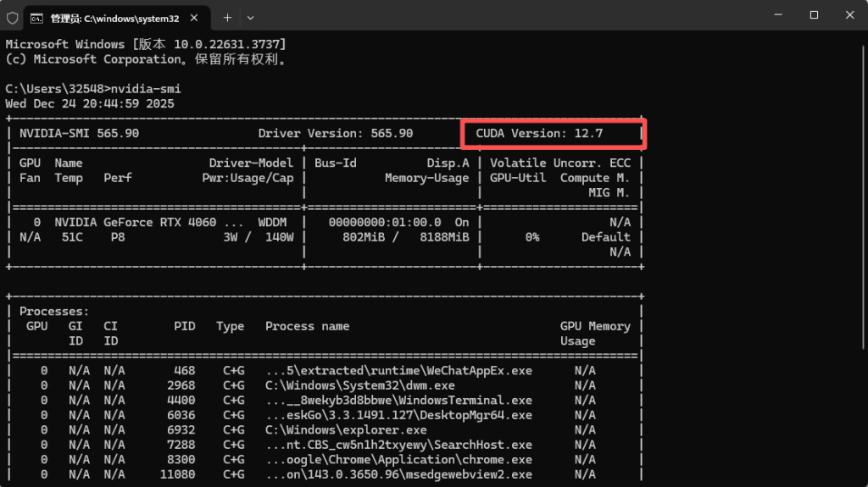
Task: Close the C:\windows\system32 tab
Action: coord(197,17)
